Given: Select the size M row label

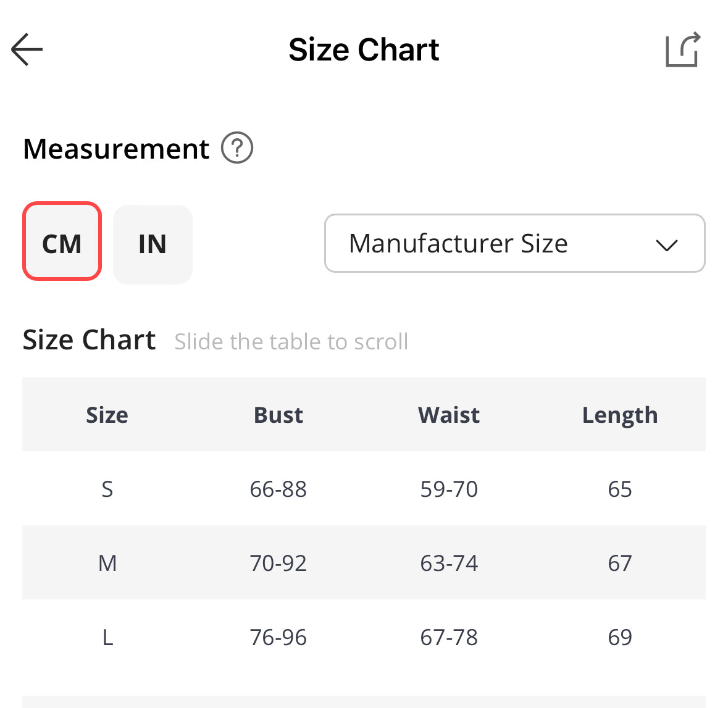Looking at the screenshot, I should click(107, 563).
